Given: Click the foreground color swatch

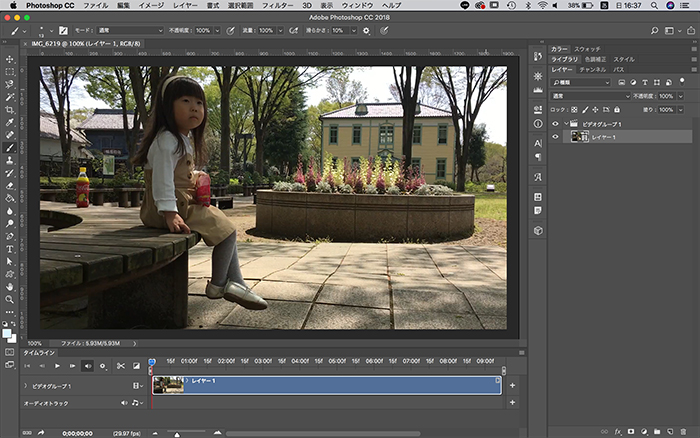Looking at the screenshot, I should (x=7, y=334).
